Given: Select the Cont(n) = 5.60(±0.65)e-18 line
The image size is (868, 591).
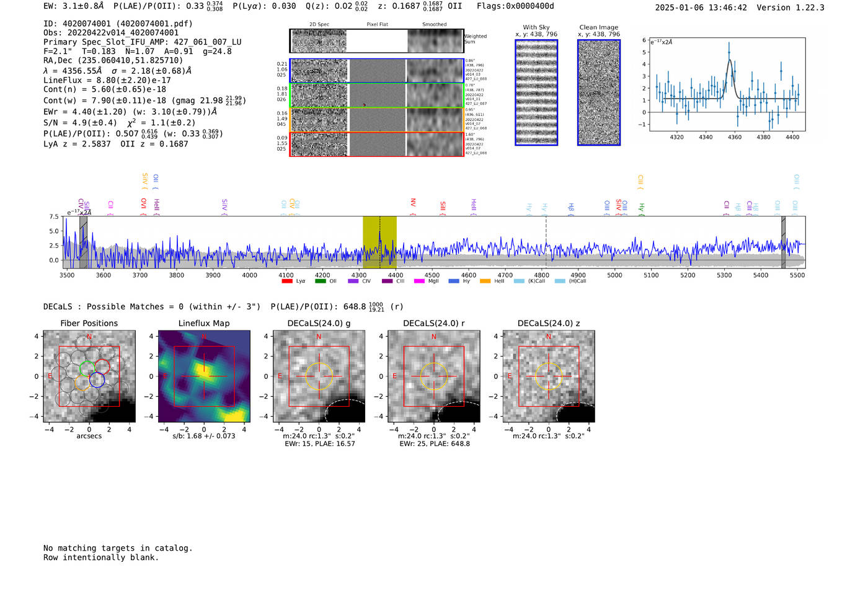Looking at the screenshot, I should pos(105,89).
